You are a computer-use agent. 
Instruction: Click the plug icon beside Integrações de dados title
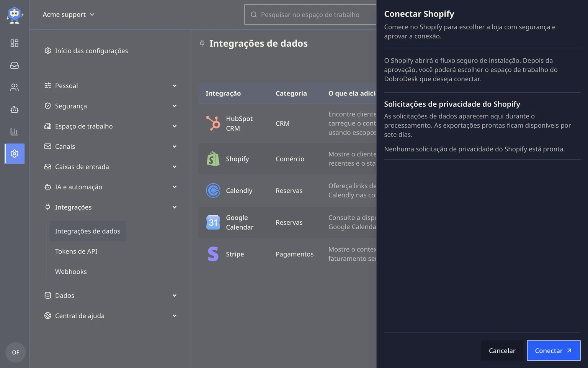click(202, 43)
